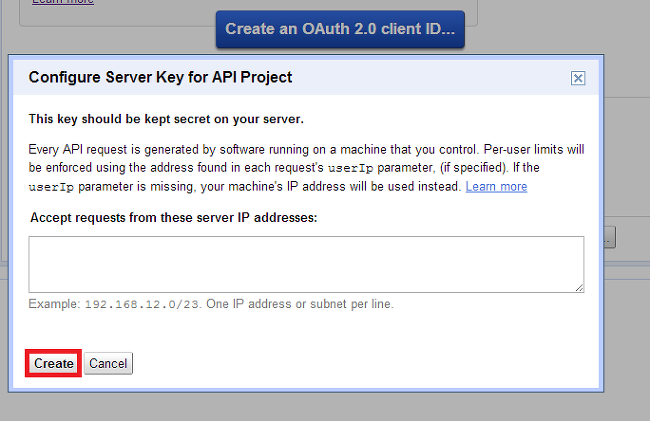The image size is (650, 421).
Task: Grab the text area resize handle
Action: tap(580, 288)
